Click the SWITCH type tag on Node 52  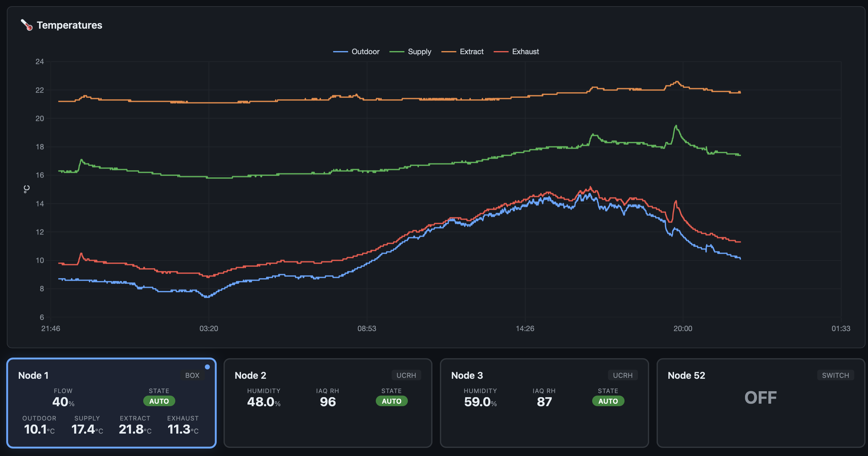tap(835, 375)
